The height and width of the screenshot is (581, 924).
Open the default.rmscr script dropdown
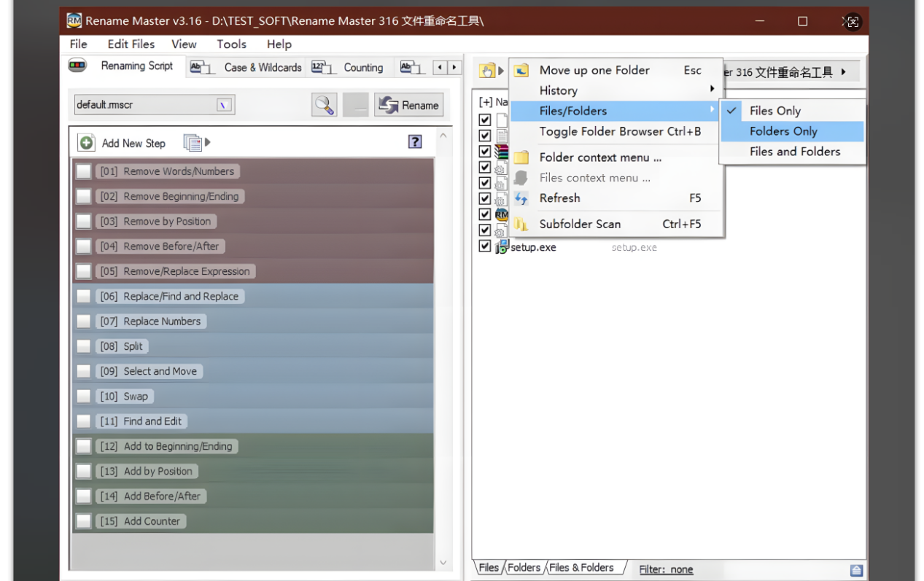[225, 105]
